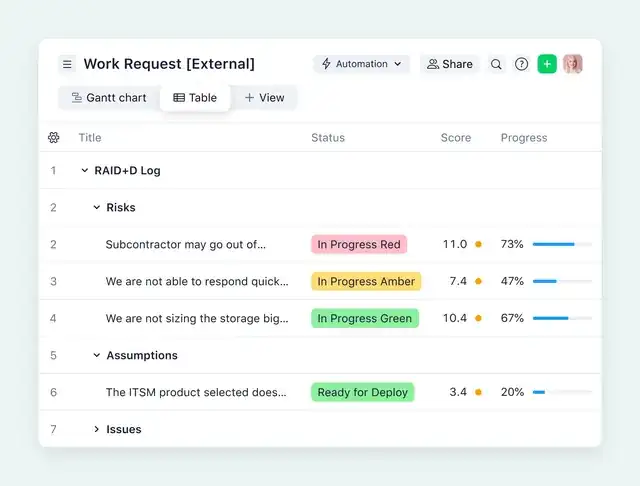This screenshot has width=640, height=486.
Task: Open the In Progress Amber status badge
Action: (x=366, y=281)
